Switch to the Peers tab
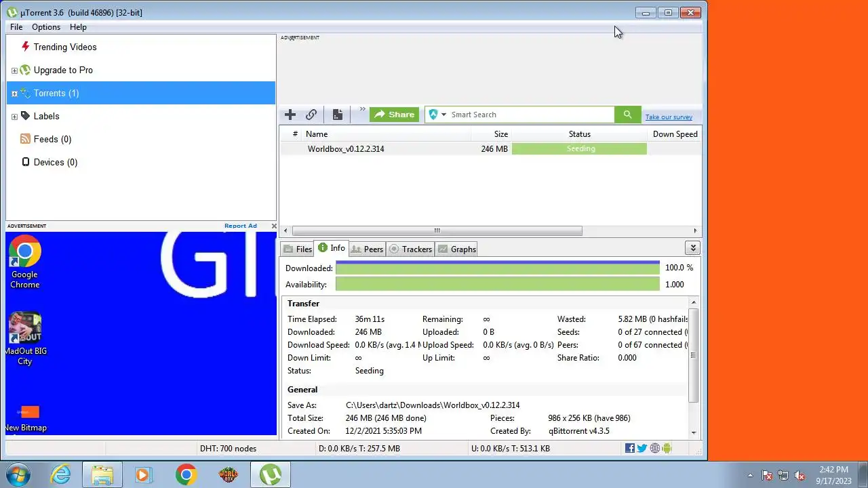Image resolution: width=868 pixels, height=488 pixels. coord(367,249)
